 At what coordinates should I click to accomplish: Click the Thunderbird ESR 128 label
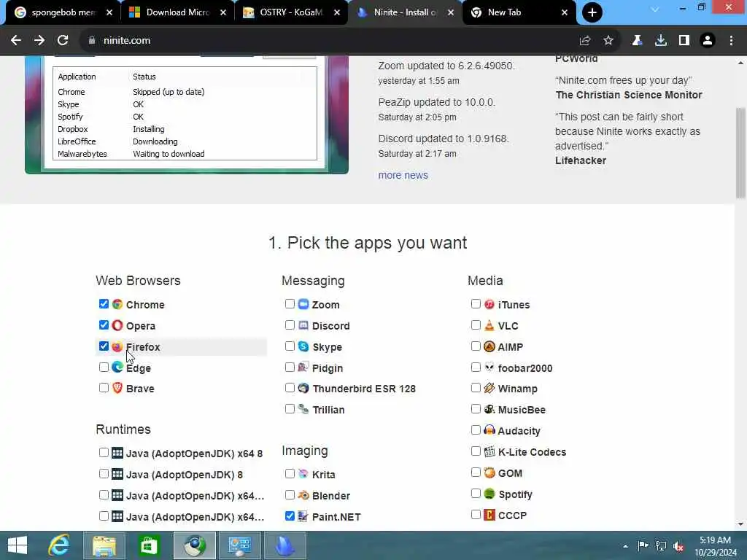(x=364, y=389)
